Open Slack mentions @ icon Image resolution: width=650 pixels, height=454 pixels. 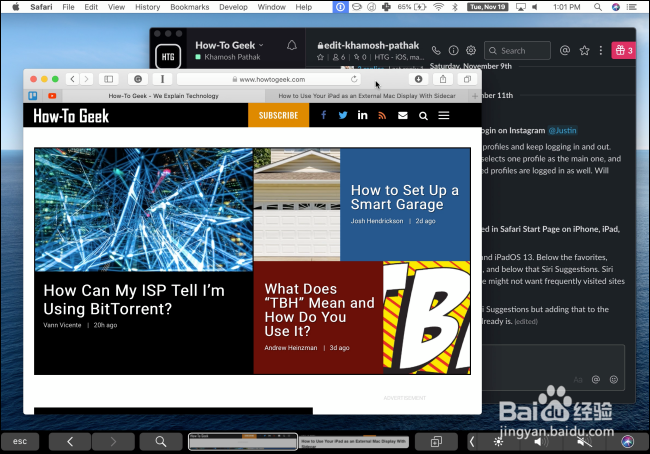565,51
